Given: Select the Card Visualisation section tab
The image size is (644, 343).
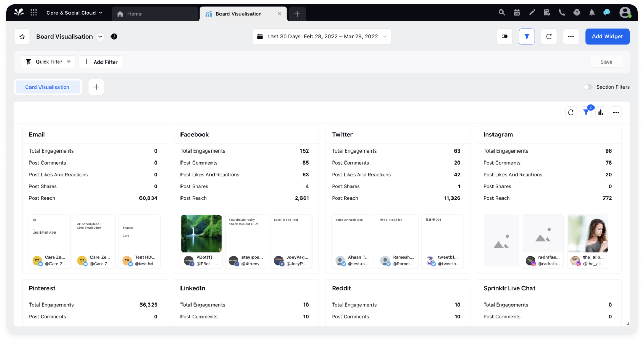Looking at the screenshot, I should tap(48, 87).
